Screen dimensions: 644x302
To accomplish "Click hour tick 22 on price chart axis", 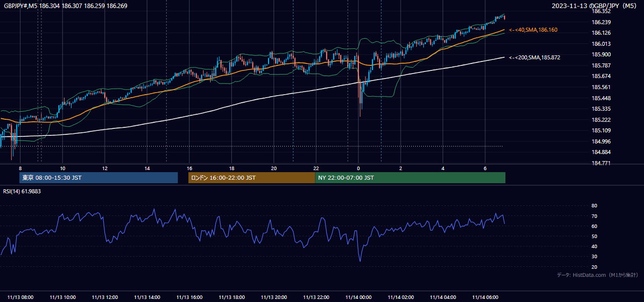I will (x=316, y=168).
